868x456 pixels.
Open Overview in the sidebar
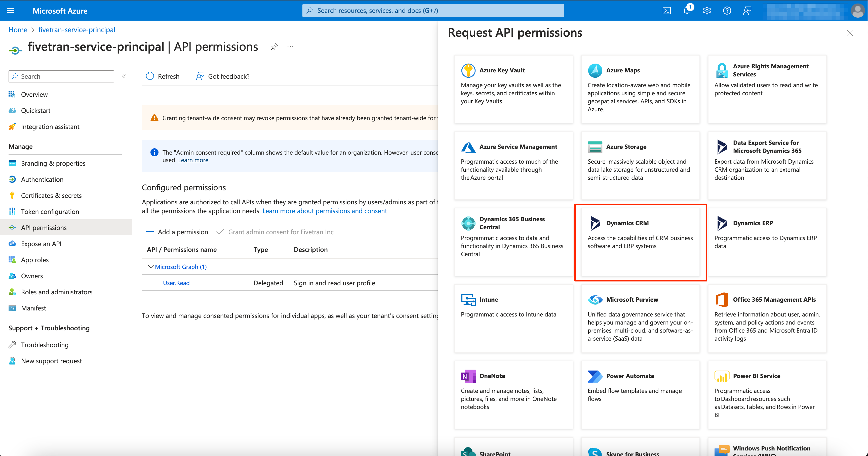point(34,94)
